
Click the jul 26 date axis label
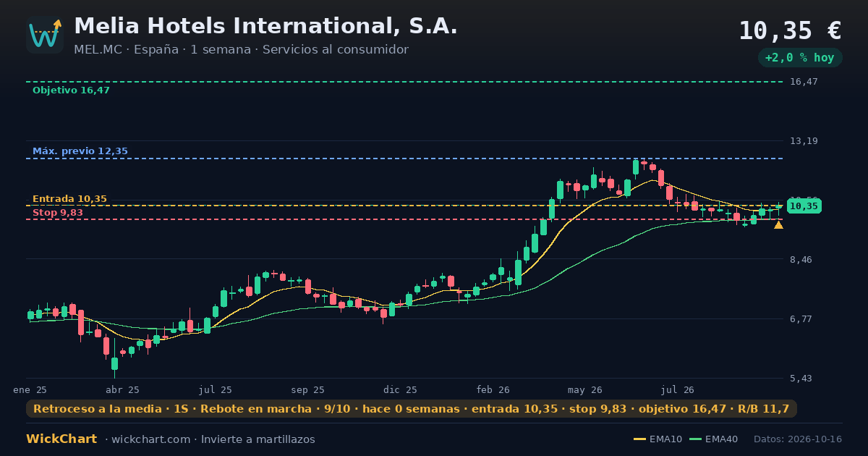click(x=678, y=390)
